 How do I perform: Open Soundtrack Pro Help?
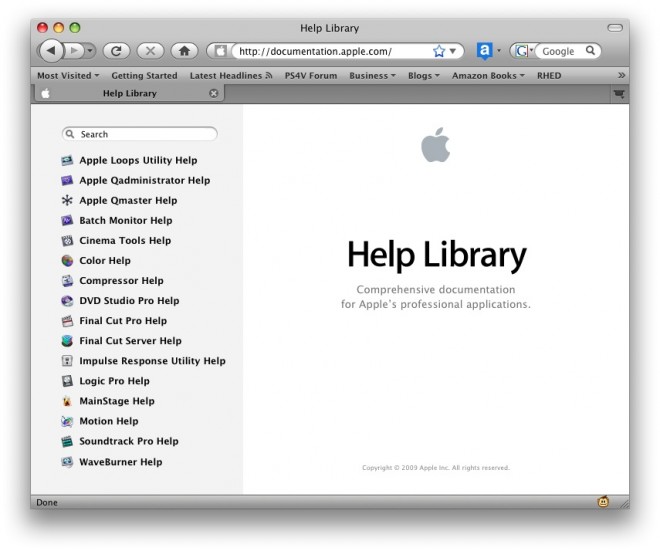pos(129,442)
